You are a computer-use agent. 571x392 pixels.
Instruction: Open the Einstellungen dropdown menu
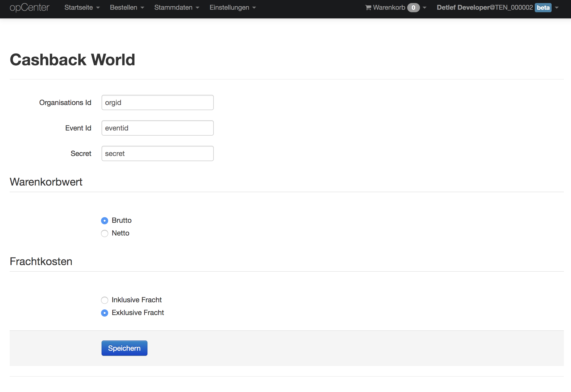(x=229, y=7)
